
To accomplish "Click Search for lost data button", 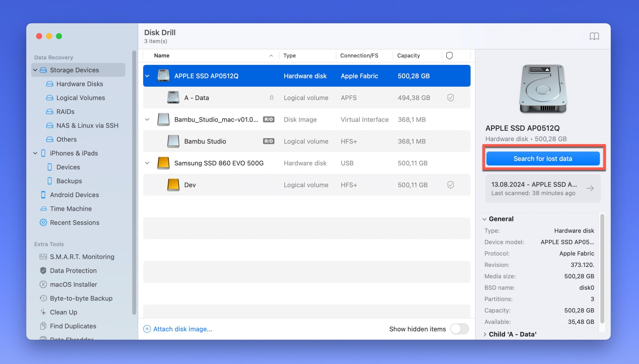I will pyautogui.click(x=543, y=158).
